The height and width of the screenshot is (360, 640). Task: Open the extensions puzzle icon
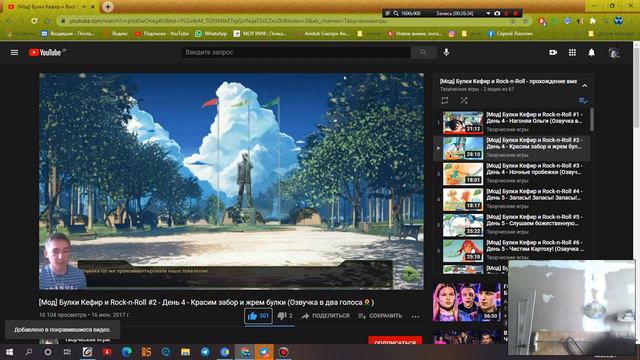(x=593, y=21)
